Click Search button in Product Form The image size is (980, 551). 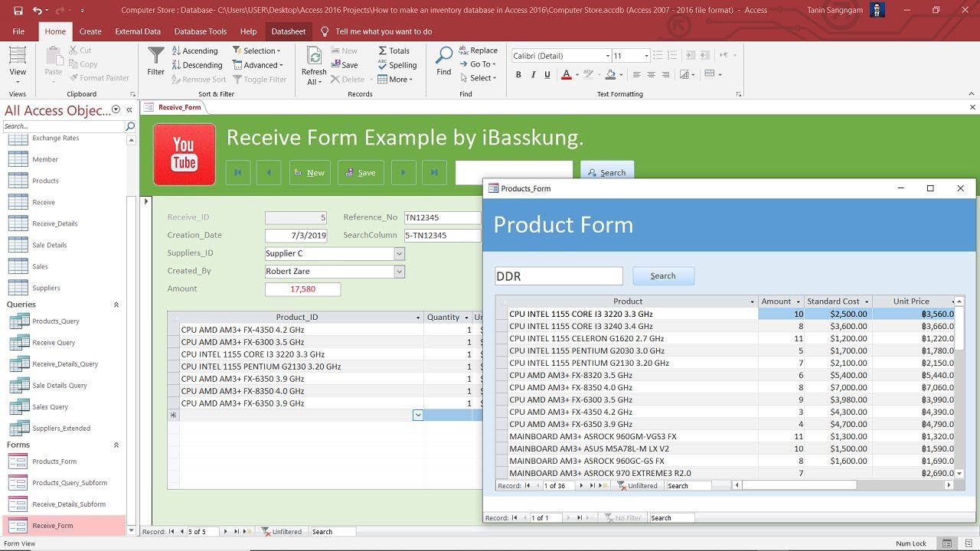(x=663, y=276)
